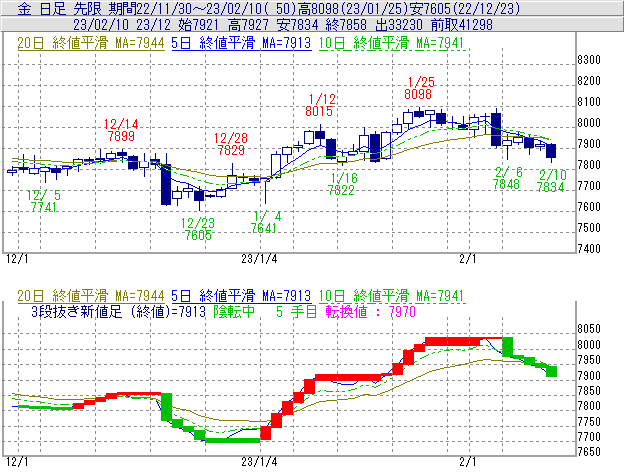Click lower chart 2/1 date axis label

(468, 462)
